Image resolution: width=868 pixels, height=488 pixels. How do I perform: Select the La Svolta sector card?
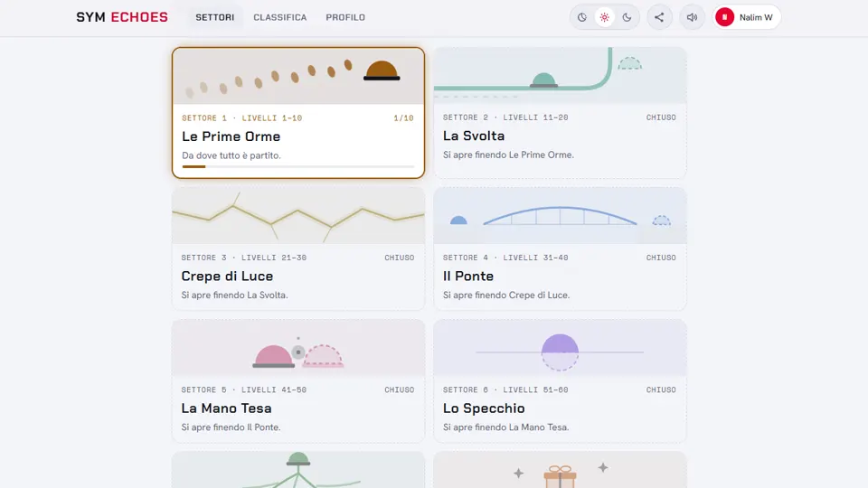pyautogui.click(x=561, y=113)
